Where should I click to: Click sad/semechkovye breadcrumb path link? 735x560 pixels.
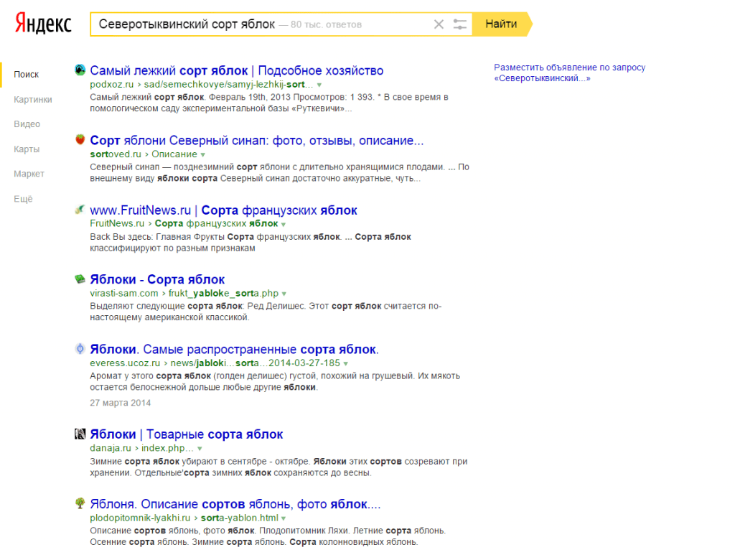228,85
